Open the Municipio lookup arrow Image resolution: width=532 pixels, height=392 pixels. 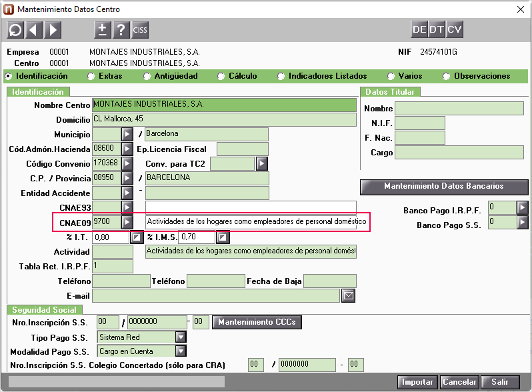(x=127, y=135)
